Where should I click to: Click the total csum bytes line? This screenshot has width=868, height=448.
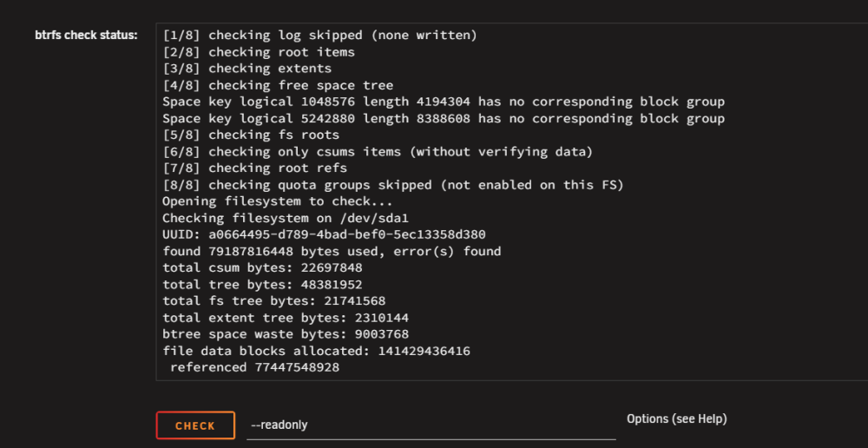pyautogui.click(x=262, y=268)
